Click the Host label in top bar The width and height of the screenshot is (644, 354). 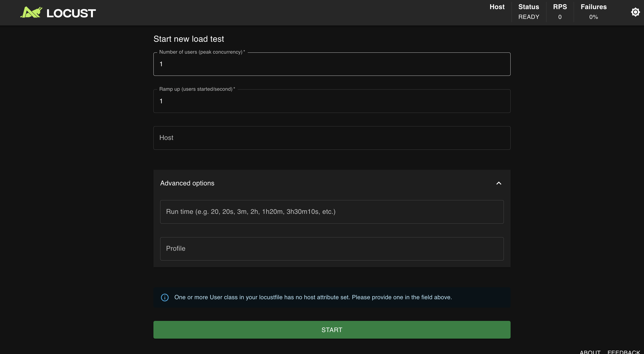497,7
